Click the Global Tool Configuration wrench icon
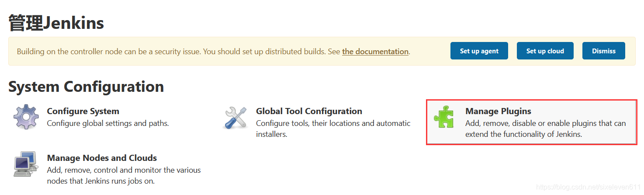Image resolution: width=644 pixels, height=195 pixels. pos(235,118)
